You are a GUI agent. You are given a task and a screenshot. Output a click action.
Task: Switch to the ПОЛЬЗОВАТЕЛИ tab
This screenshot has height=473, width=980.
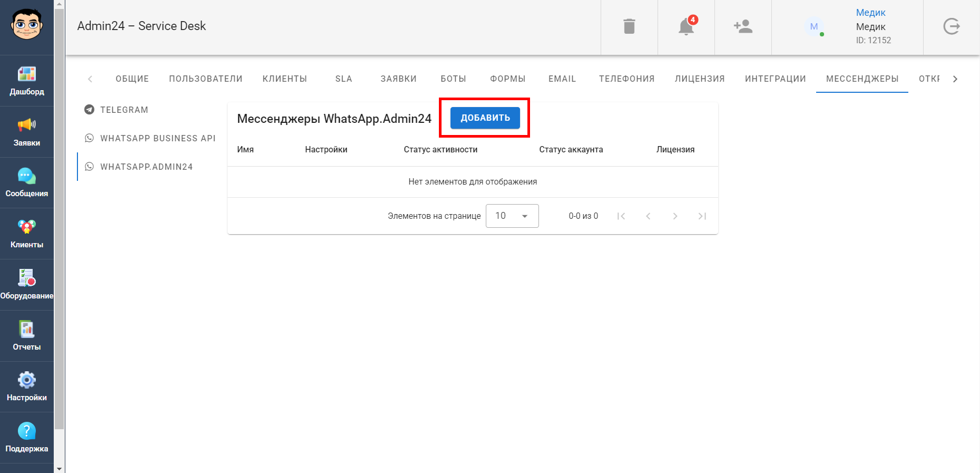click(x=205, y=79)
